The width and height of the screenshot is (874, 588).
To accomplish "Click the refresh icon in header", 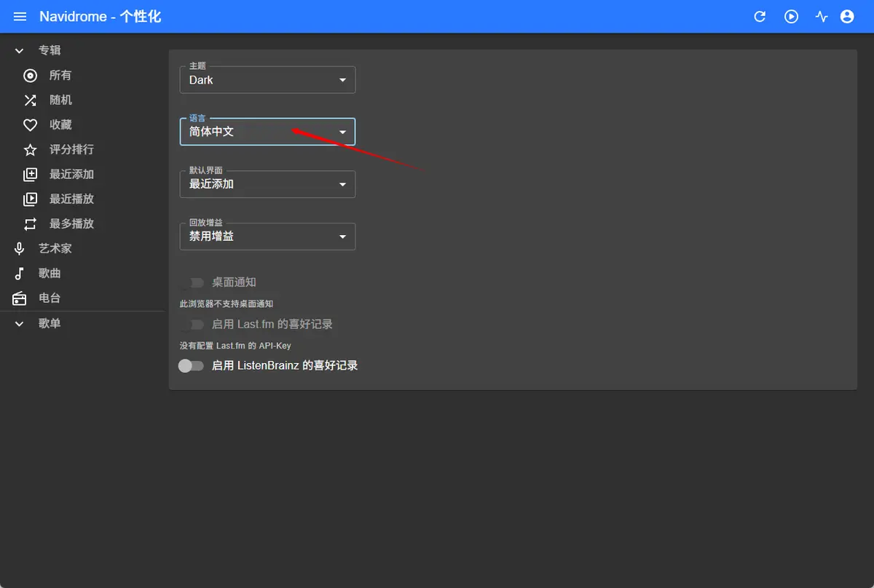I will 760,17.
